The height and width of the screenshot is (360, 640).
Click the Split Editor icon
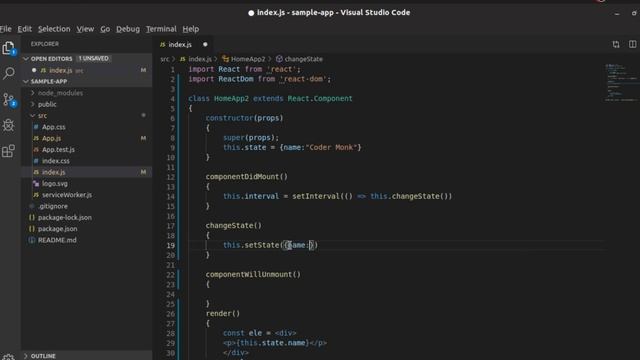pyautogui.click(x=632, y=44)
